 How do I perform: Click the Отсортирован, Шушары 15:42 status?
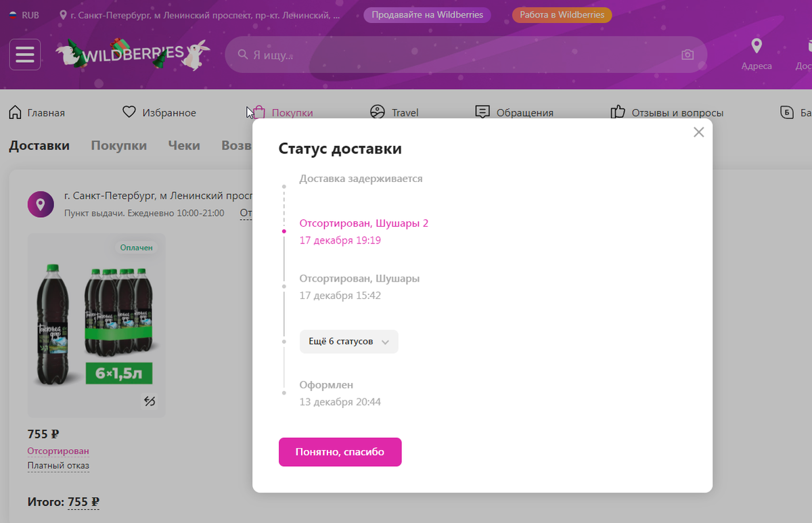(x=359, y=279)
